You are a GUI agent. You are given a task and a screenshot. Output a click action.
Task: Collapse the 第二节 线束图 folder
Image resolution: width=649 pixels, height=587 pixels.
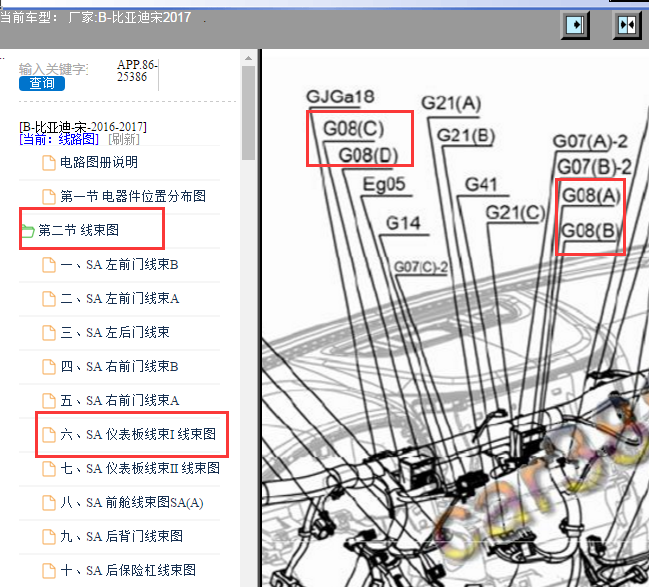point(79,230)
